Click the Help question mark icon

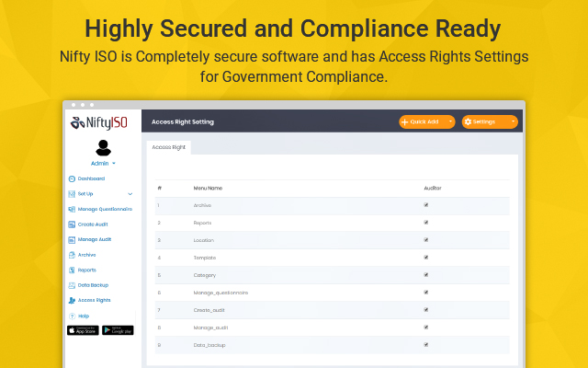(x=72, y=316)
